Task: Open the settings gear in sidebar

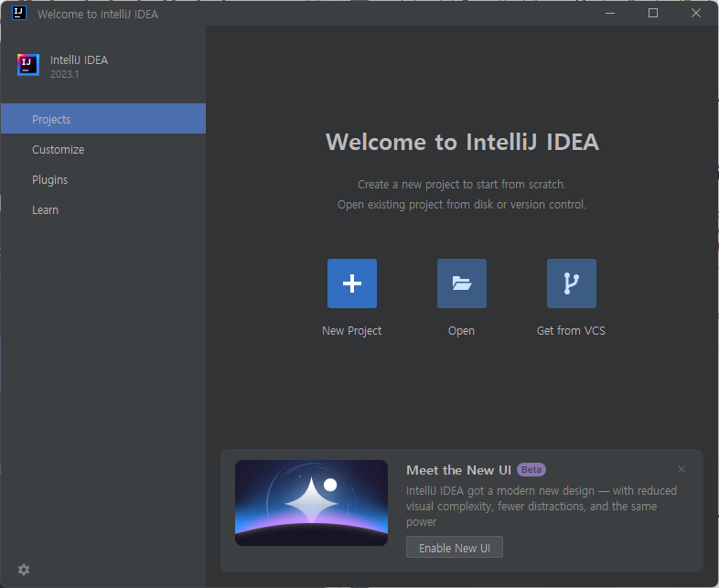Action: click(x=24, y=570)
